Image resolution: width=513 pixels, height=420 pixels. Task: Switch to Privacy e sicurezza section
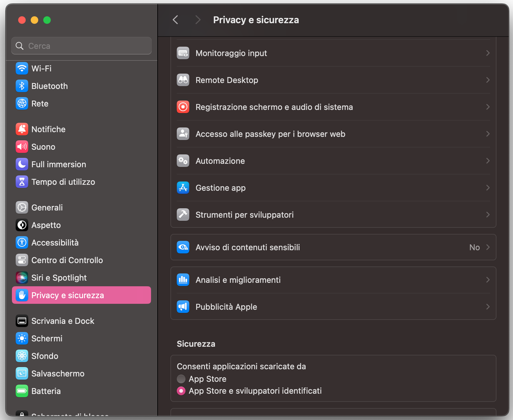(x=68, y=295)
